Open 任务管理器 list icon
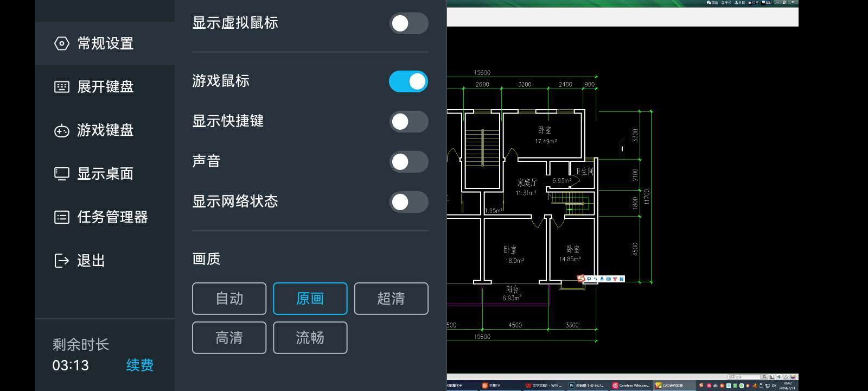 tap(62, 217)
